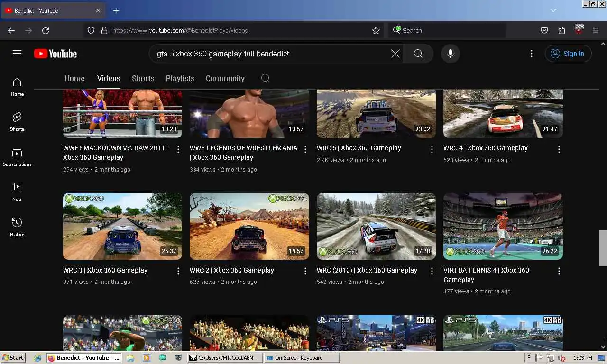607x364 pixels.
Task: Play the Virtua Tennis 4 thumbnail
Action: pos(503,226)
